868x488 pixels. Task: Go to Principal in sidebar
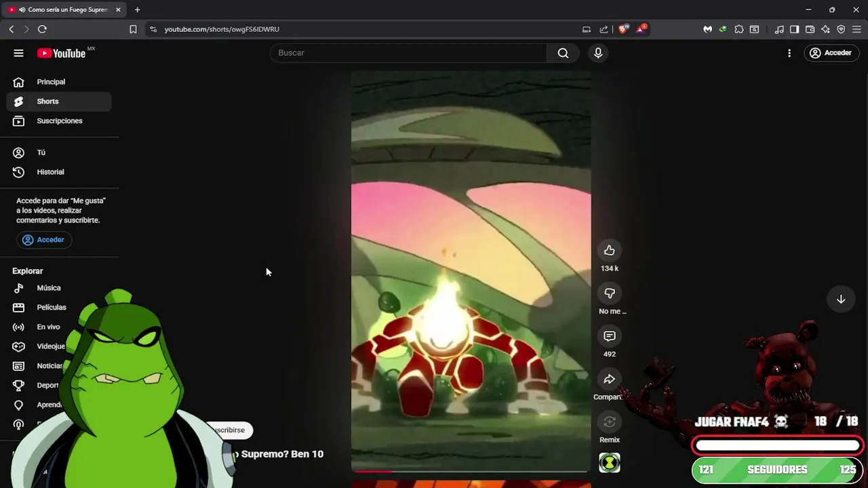click(59, 82)
